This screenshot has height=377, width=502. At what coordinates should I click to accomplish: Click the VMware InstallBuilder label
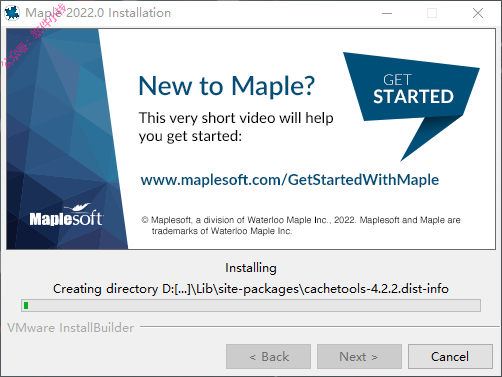coord(71,328)
